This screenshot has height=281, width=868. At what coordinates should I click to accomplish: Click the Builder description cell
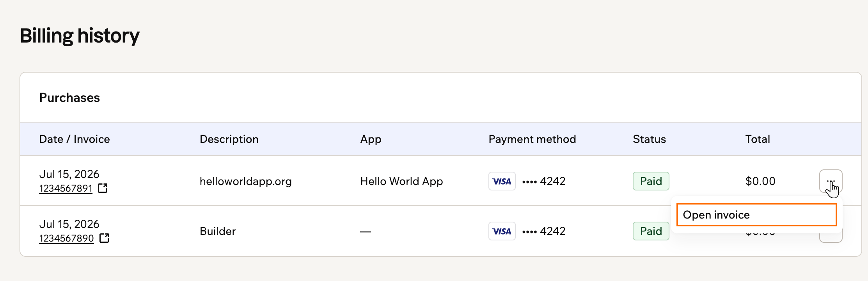coord(218,231)
